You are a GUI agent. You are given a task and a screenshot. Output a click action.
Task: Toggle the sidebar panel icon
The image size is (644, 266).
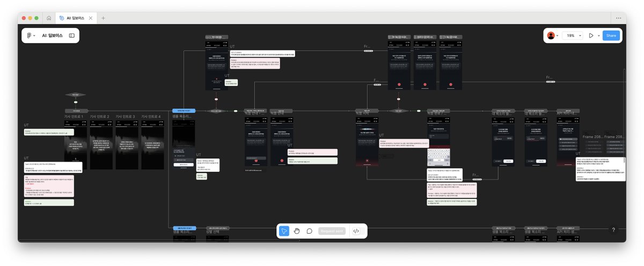pos(72,35)
